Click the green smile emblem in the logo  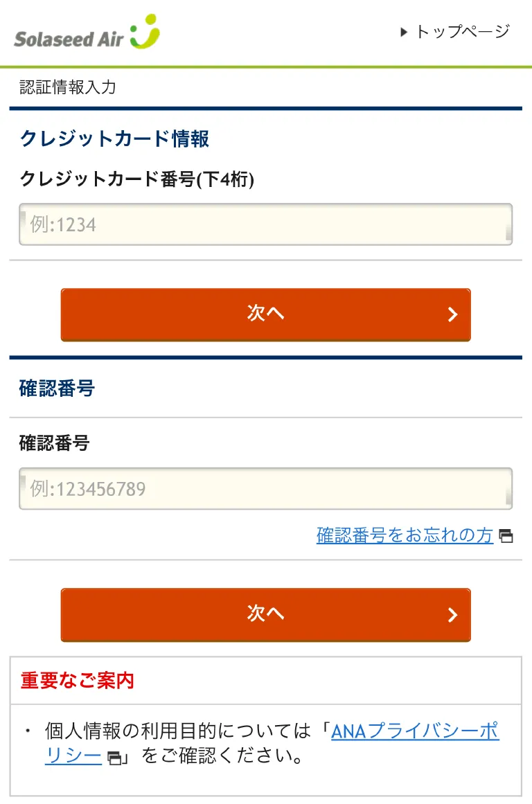pyautogui.click(x=145, y=32)
